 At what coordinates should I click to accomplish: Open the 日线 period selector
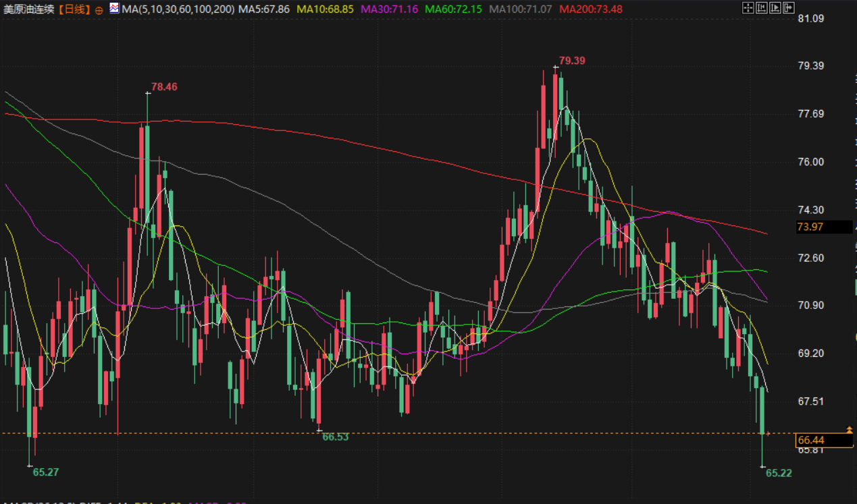point(74,9)
